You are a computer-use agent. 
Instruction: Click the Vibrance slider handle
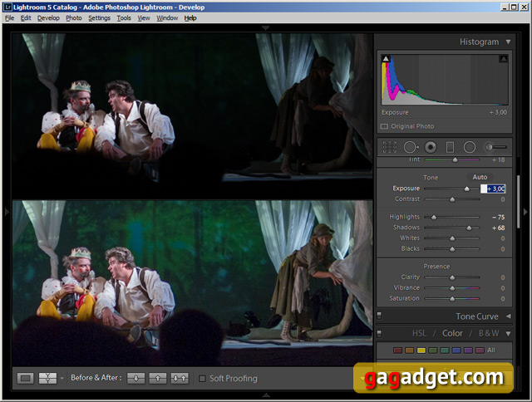pyautogui.click(x=452, y=288)
